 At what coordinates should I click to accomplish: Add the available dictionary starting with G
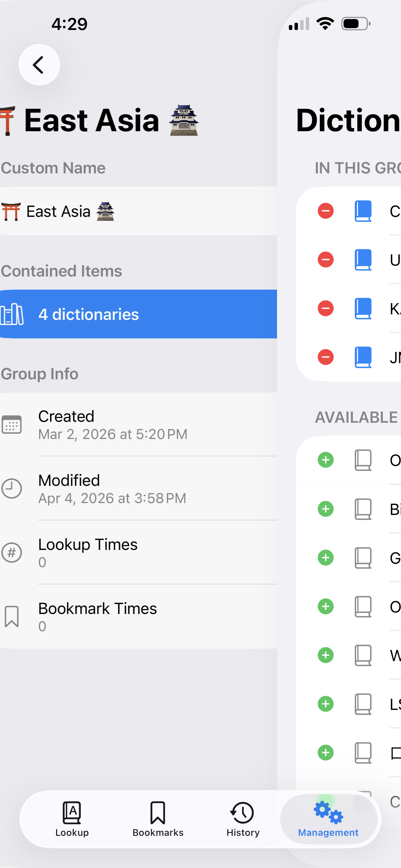(x=325, y=558)
